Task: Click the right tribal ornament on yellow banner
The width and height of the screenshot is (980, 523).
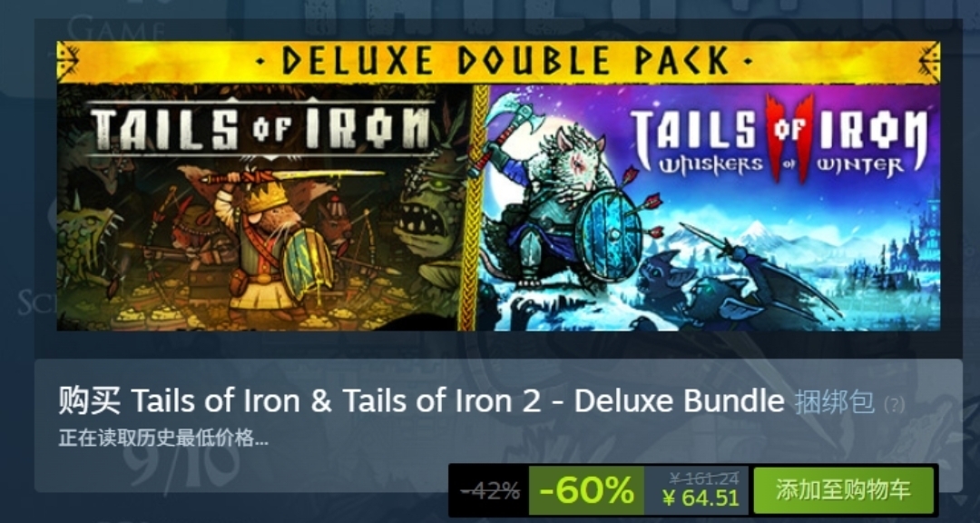Action: point(930,62)
